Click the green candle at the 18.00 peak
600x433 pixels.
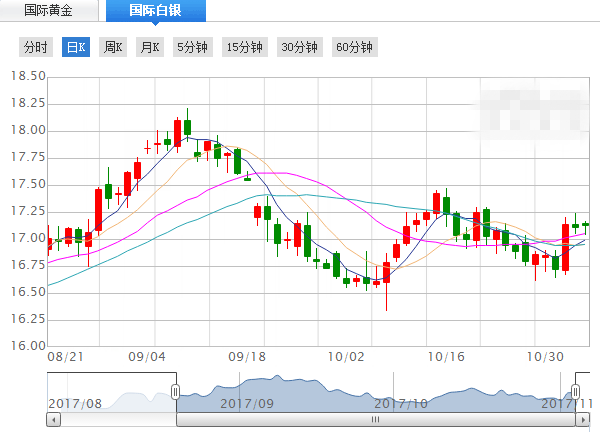coord(187,127)
